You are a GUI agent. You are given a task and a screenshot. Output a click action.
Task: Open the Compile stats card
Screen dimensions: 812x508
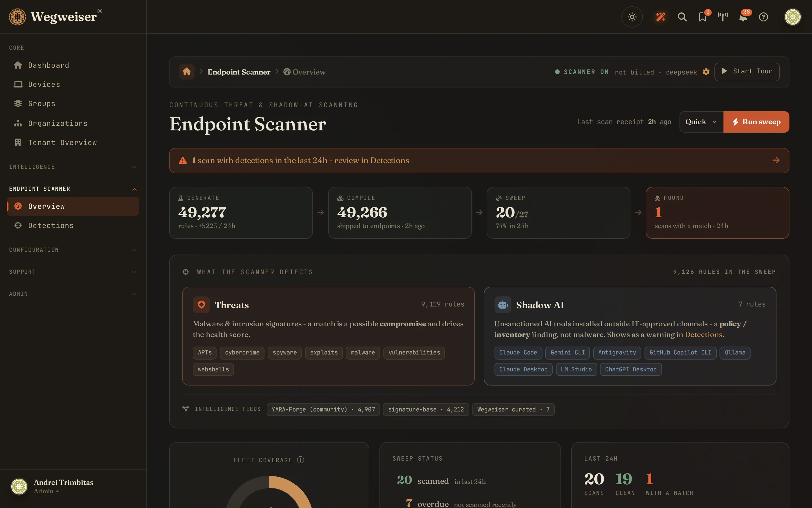[400, 213]
